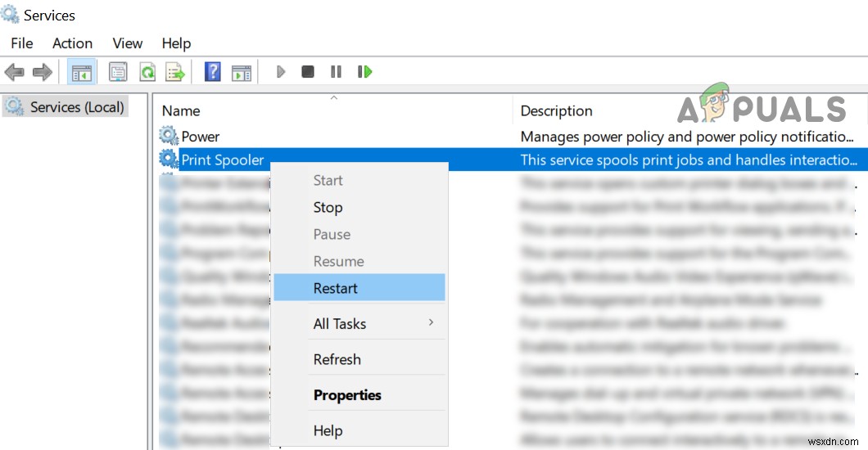This screenshot has width=868, height=450.
Task: Open the Properties toolbar icon
Action: [118, 72]
